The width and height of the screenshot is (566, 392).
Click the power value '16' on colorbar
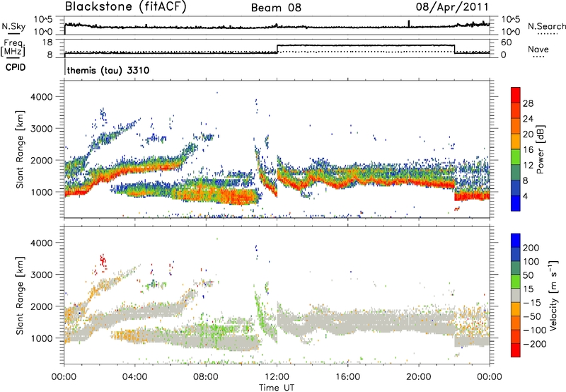coord(528,150)
